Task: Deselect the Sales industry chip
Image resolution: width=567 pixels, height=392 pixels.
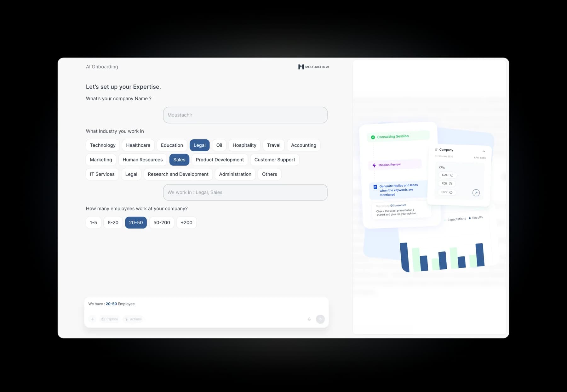Action: tap(179, 160)
